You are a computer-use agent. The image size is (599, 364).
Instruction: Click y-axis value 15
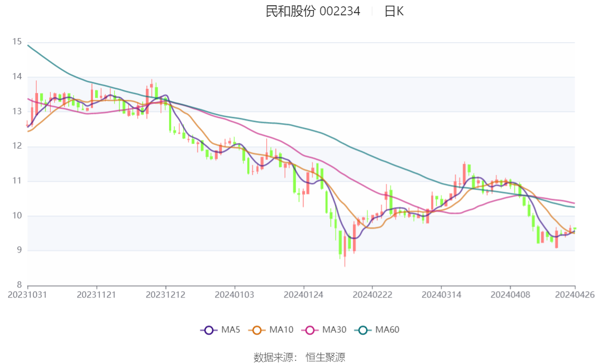pyautogui.click(x=17, y=42)
